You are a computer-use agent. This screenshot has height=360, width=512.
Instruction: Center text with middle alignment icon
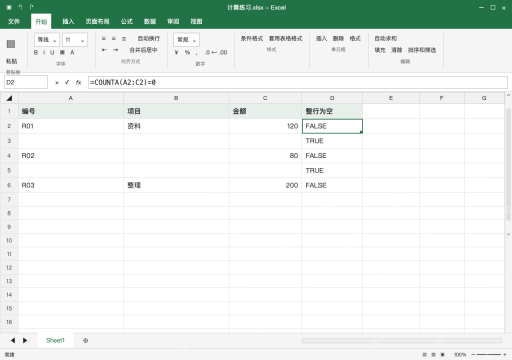point(114,39)
